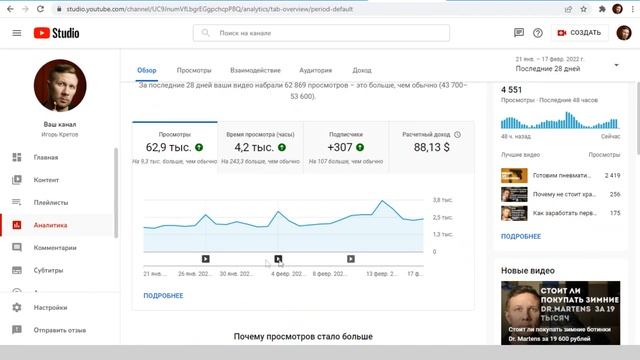The image size is (640, 360).
Task: Click the green up arrow beside +307
Action: click(x=360, y=147)
